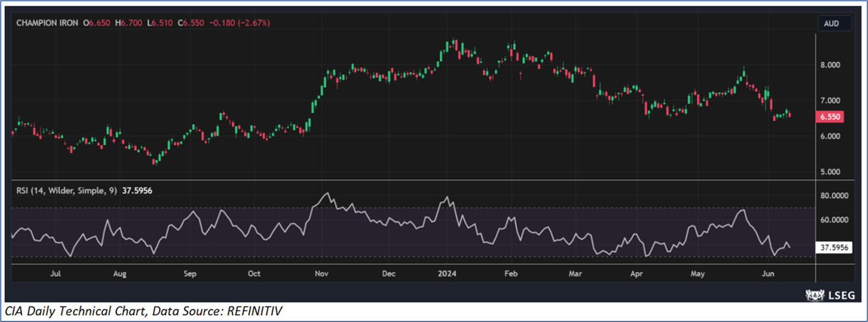Image resolution: width=868 pixels, height=322 pixels.
Task: Click the Nov label on time axis
Action: 322,274
